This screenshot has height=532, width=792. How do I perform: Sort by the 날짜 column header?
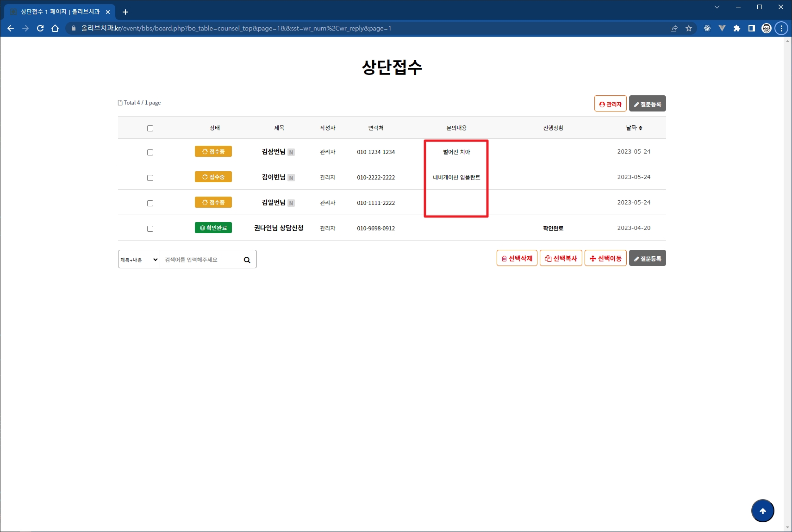click(x=634, y=128)
